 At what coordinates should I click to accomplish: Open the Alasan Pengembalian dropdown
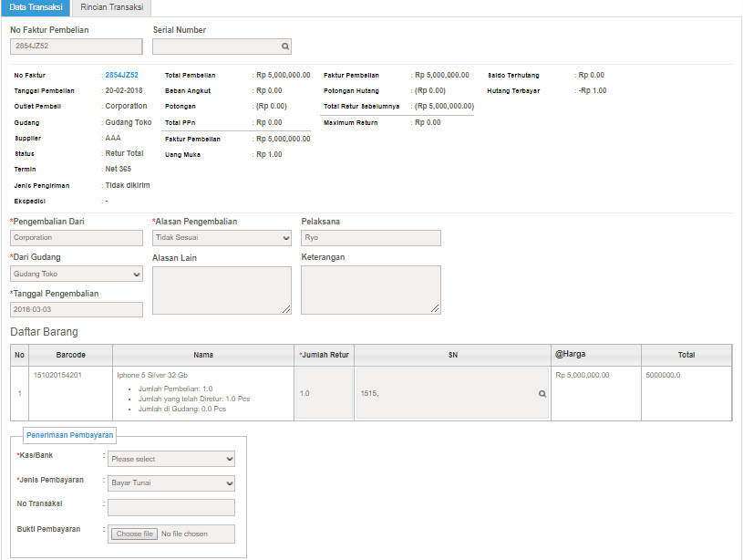[x=222, y=238]
